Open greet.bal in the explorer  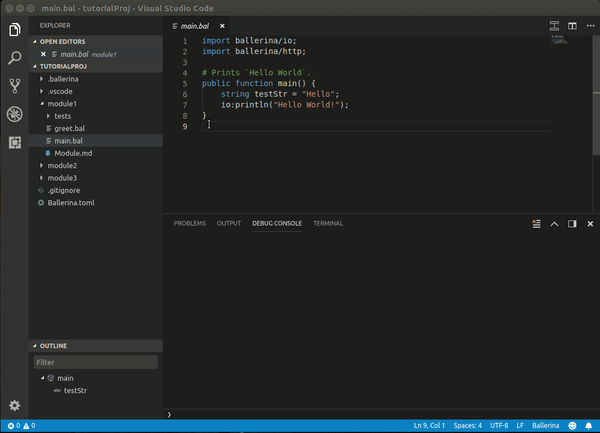click(96, 128)
